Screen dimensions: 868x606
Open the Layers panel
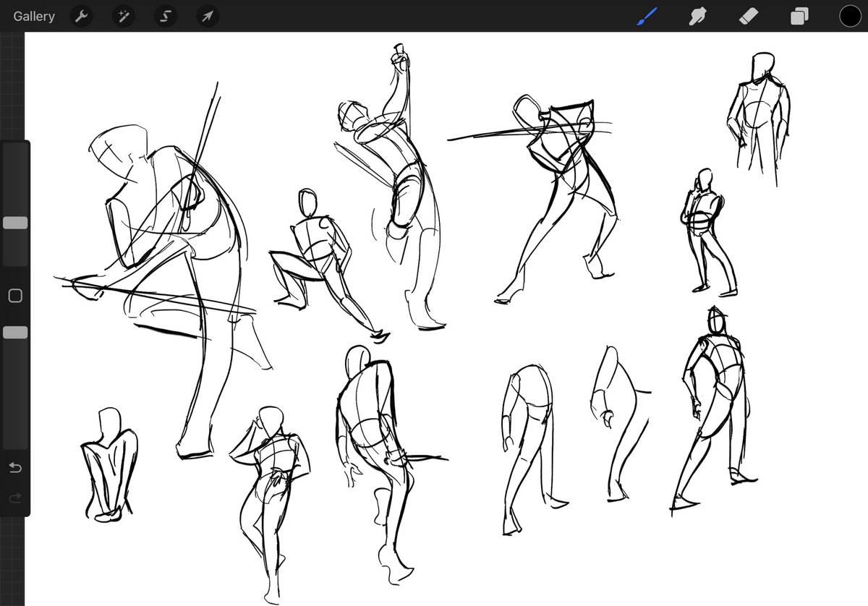(799, 16)
